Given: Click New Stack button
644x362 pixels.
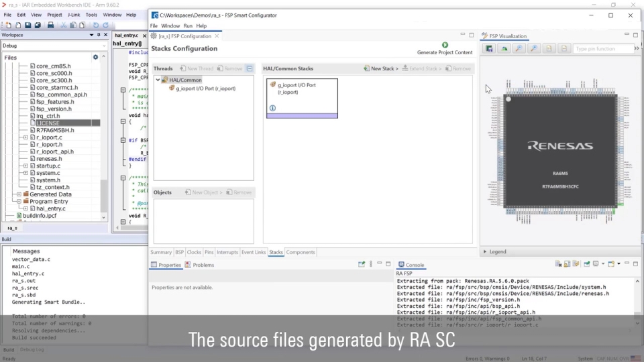Looking at the screenshot, I should click(x=381, y=68).
